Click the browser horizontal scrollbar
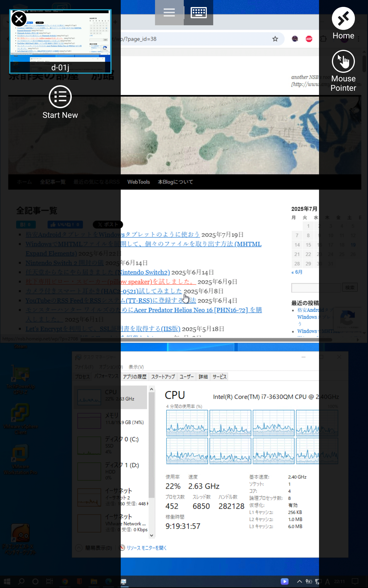The image size is (368, 588). click(x=206, y=340)
